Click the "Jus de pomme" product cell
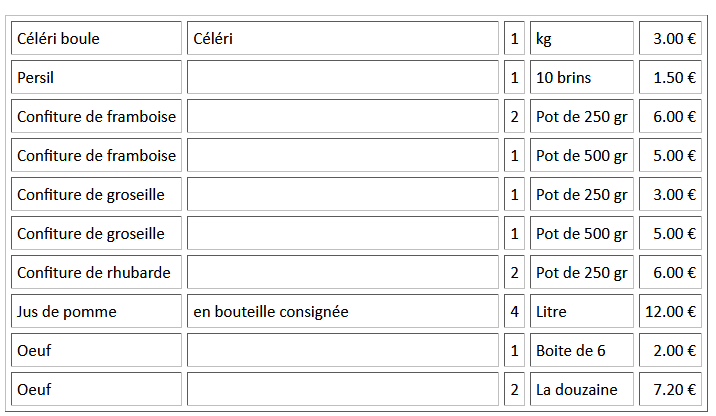 pos(96,312)
